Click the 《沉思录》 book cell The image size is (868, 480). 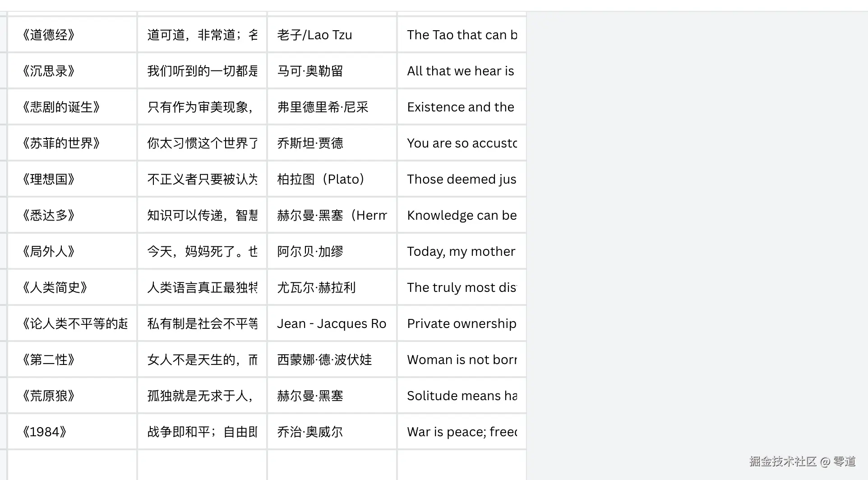pos(72,71)
